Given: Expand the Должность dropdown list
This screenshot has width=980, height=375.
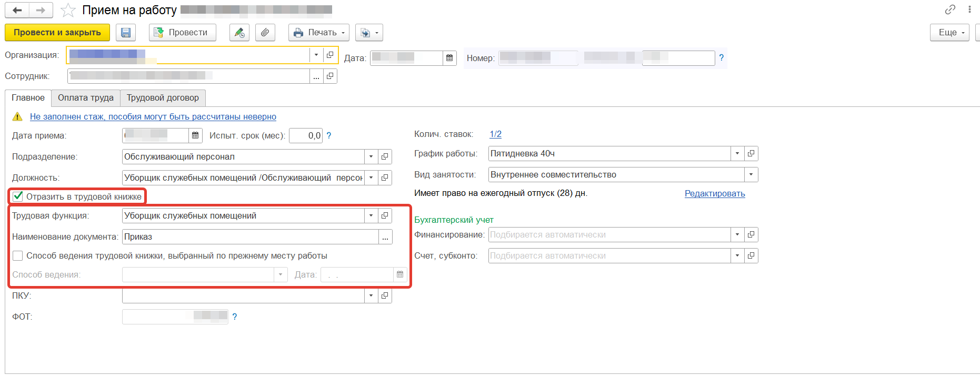Looking at the screenshot, I should point(371,177).
